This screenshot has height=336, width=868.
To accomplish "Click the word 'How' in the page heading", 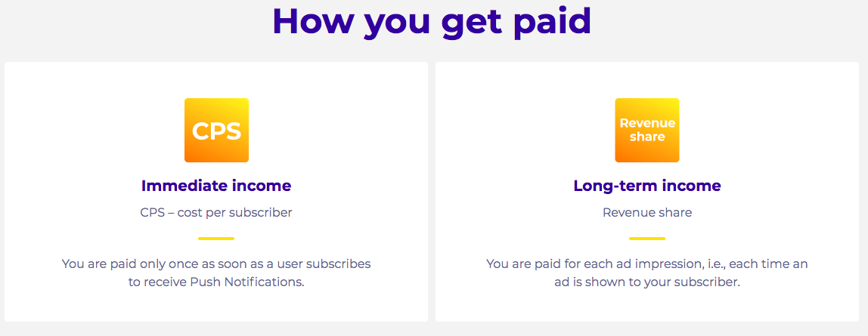I will pos(312,21).
